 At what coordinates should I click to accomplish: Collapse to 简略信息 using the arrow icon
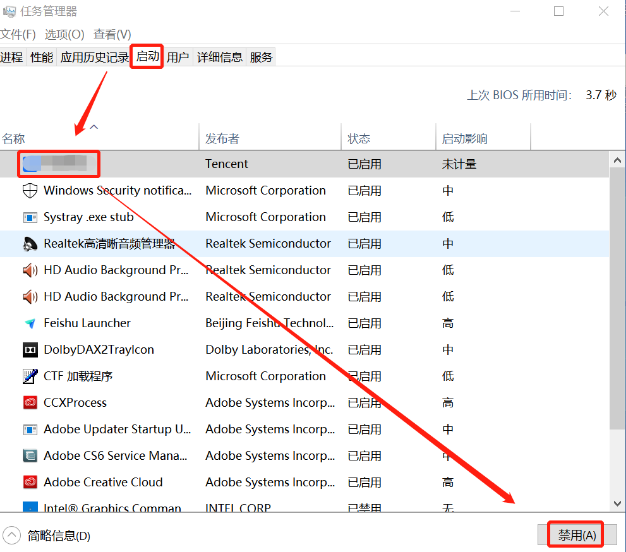11,535
